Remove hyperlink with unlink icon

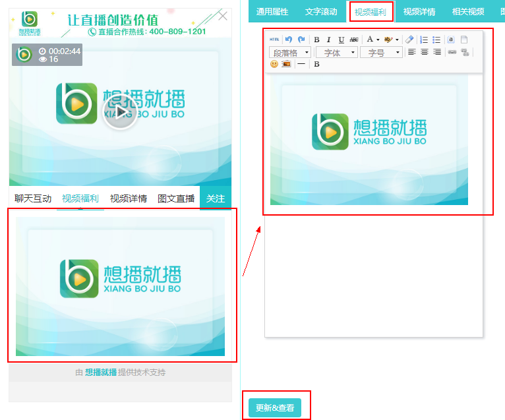pos(465,52)
